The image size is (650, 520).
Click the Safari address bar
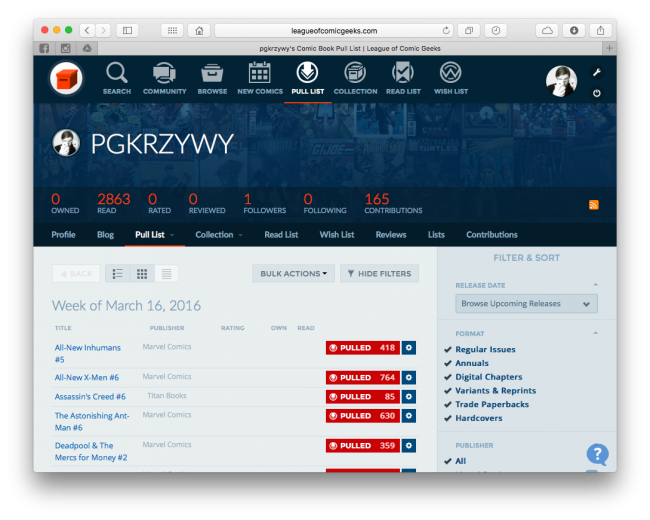334,30
